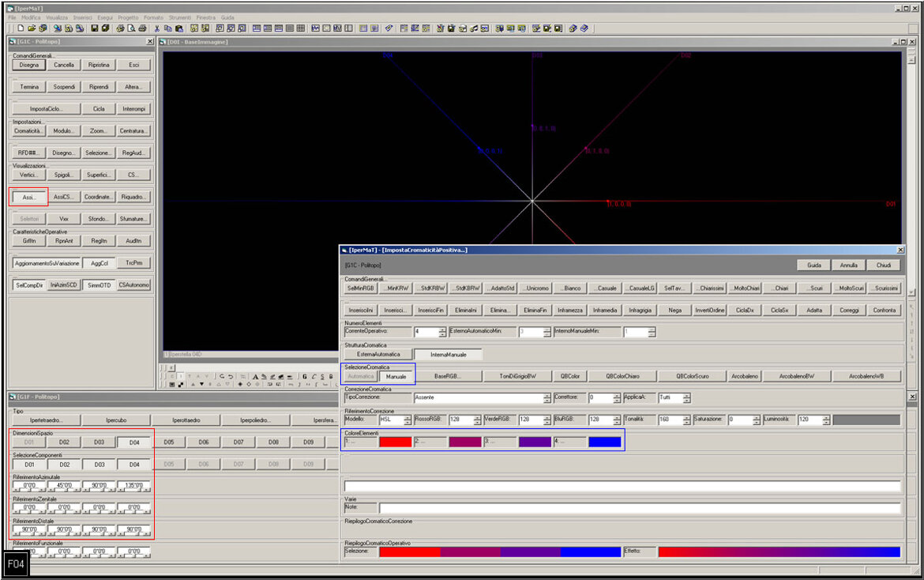Viewport: 924px width, 580px height.
Task: Select the Manuale chromatic selection toggle
Action: coord(396,376)
